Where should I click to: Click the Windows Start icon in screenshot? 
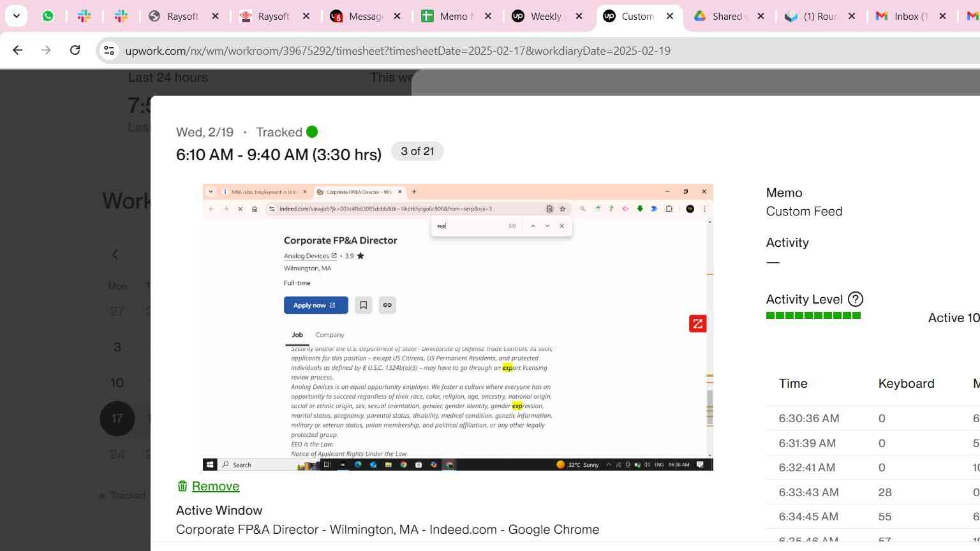click(x=210, y=464)
